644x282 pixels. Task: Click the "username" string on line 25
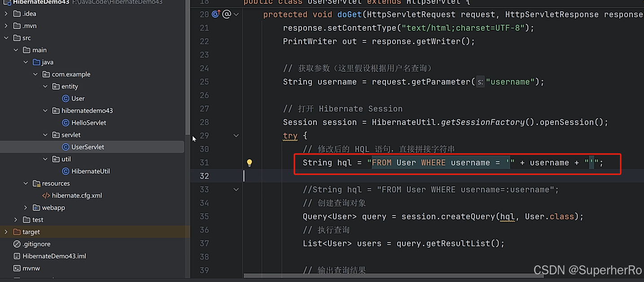[510, 82]
